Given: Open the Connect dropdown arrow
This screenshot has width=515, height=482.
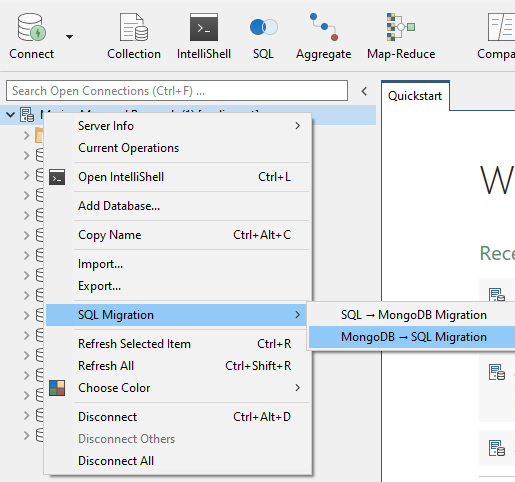Looking at the screenshot, I should pos(69,37).
